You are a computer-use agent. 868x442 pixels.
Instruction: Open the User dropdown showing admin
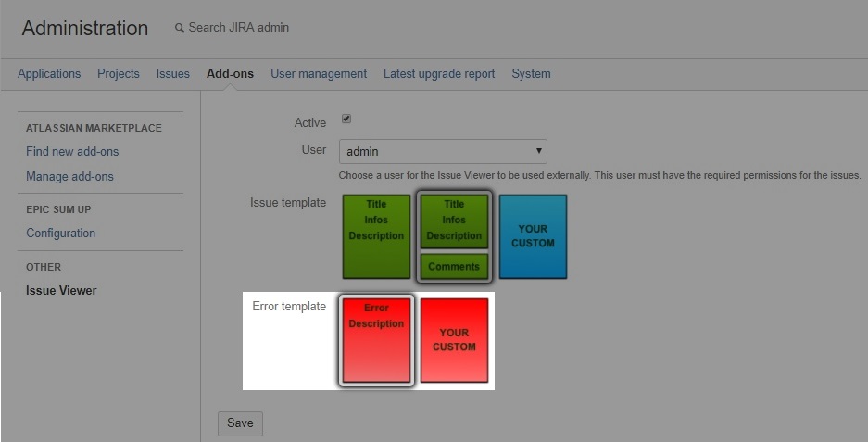443,151
